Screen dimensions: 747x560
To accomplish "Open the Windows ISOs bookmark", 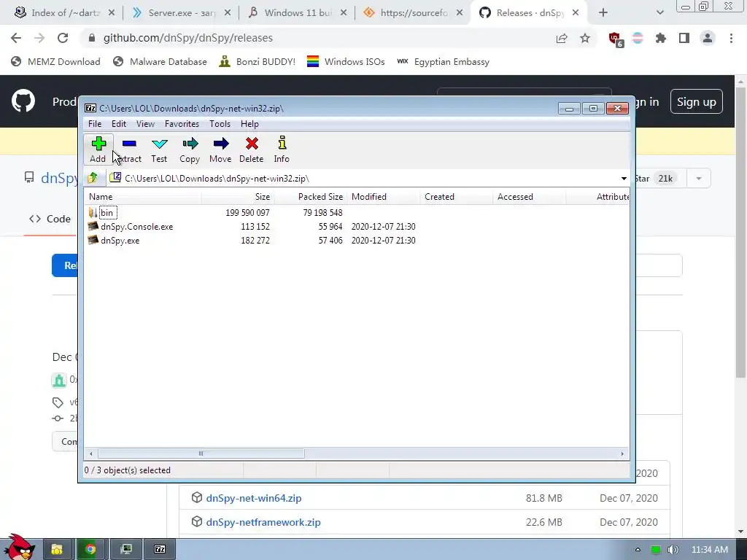I will (x=346, y=62).
